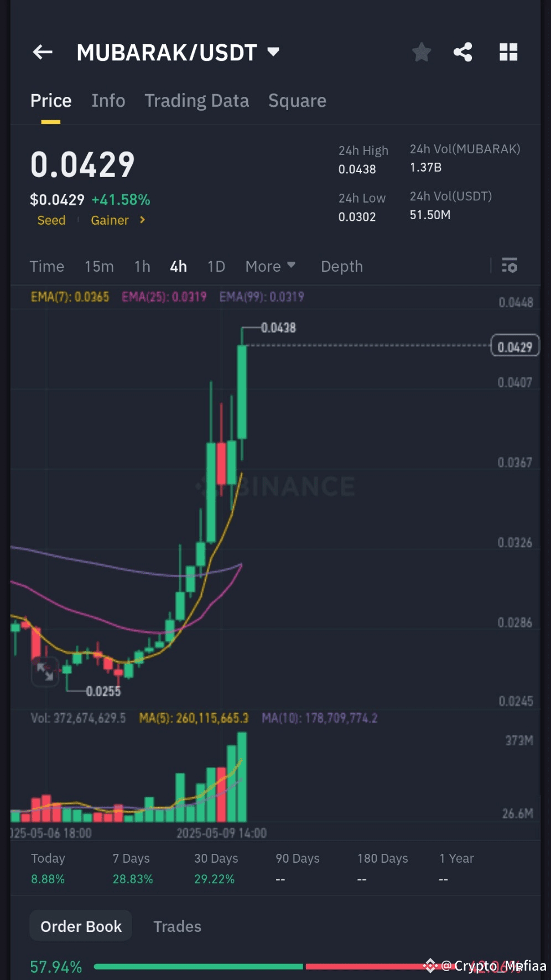Image resolution: width=551 pixels, height=980 pixels.
Task: Select the 1h timeframe
Action: (142, 267)
